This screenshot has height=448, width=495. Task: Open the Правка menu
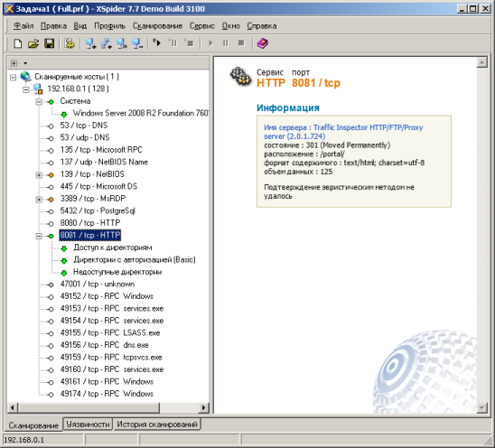click(53, 26)
